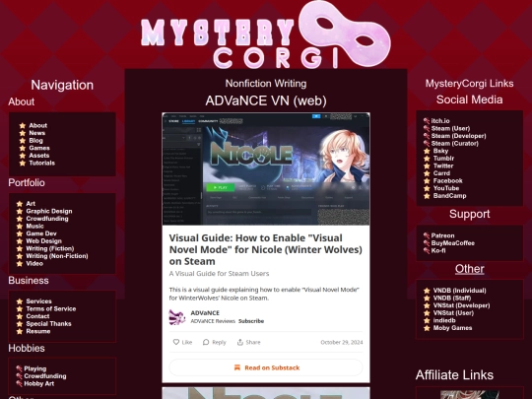
Task: Open Steam (User) link
Action: [450, 128]
